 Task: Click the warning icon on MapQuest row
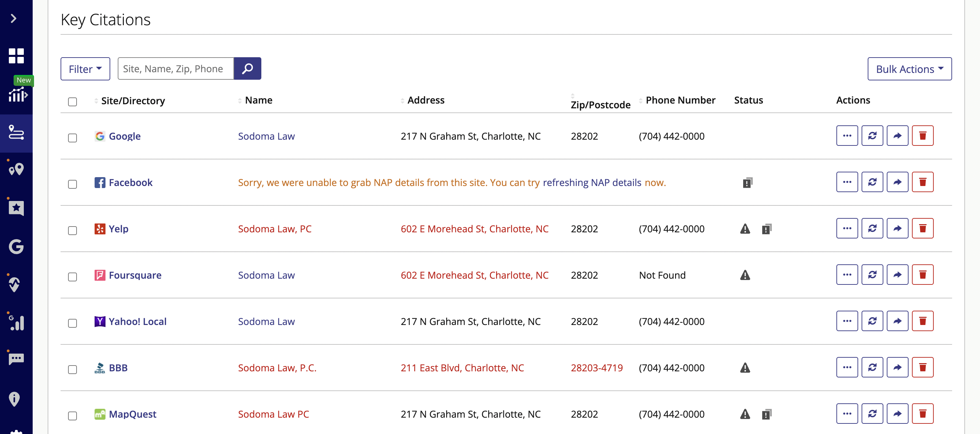click(x=746, y=413)
